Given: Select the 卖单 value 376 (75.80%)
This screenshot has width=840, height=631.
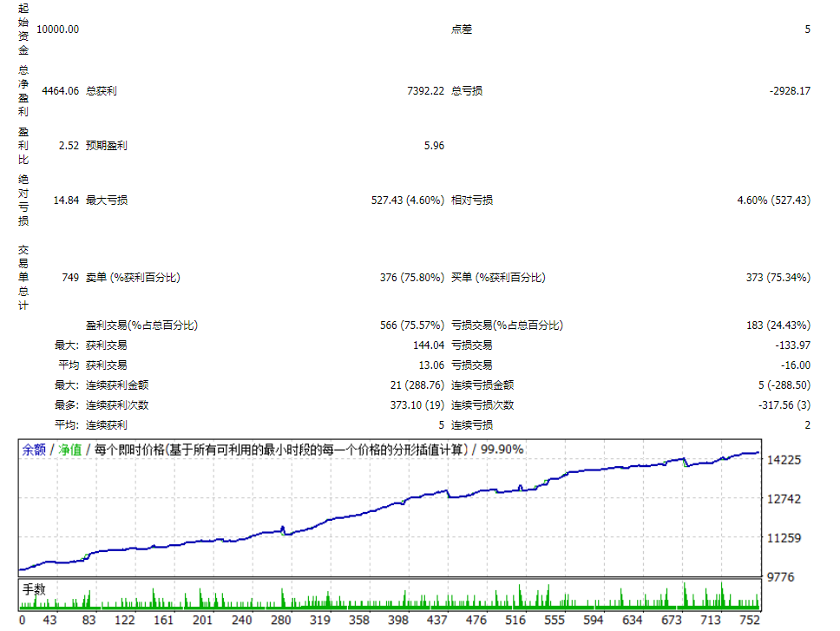Looking at the screenshot, I should [x=411, y=278].
